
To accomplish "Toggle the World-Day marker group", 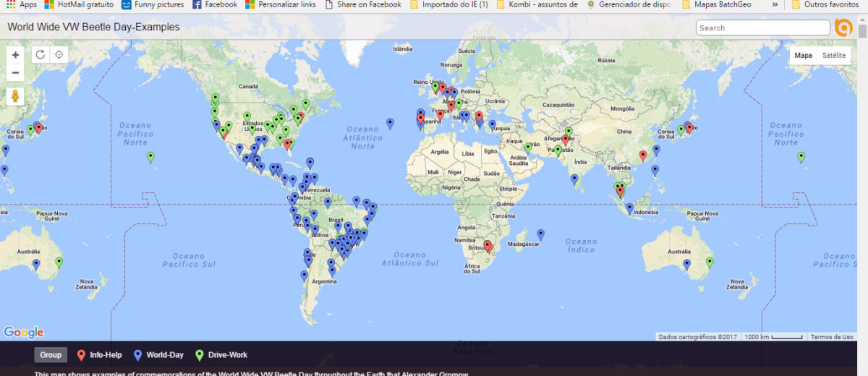I will 158,355.
